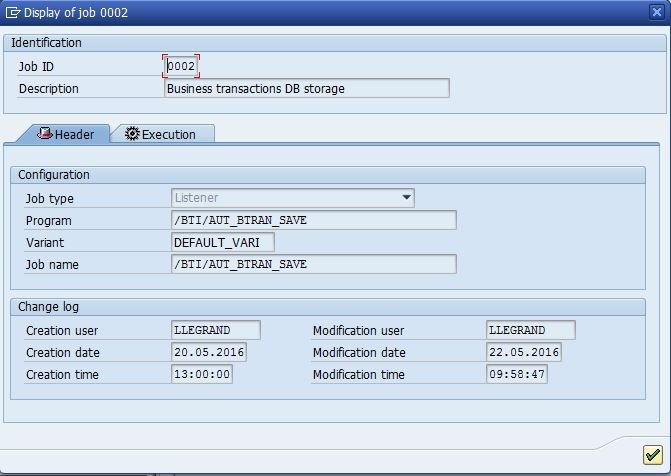The image size is (671, 476).
Task: Close the Display of job 0002 dialog
Action: coord(657,12)
